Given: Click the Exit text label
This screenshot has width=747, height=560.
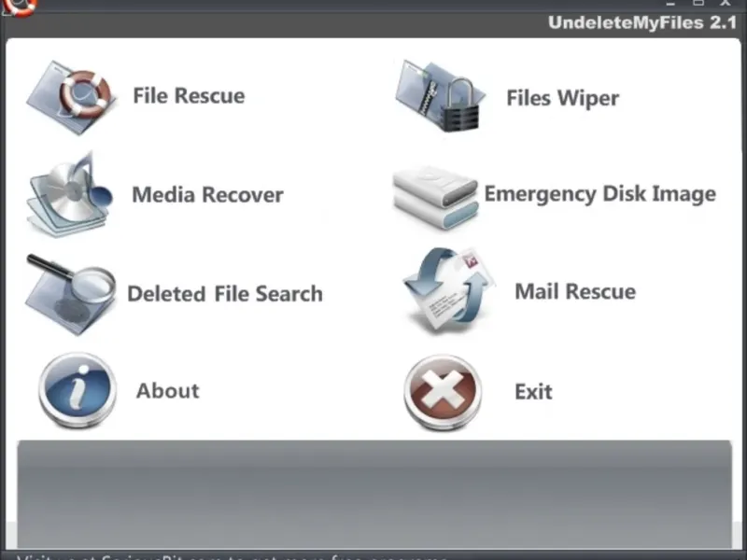Looking at the screenshot, I should click(x=533, y=392).
